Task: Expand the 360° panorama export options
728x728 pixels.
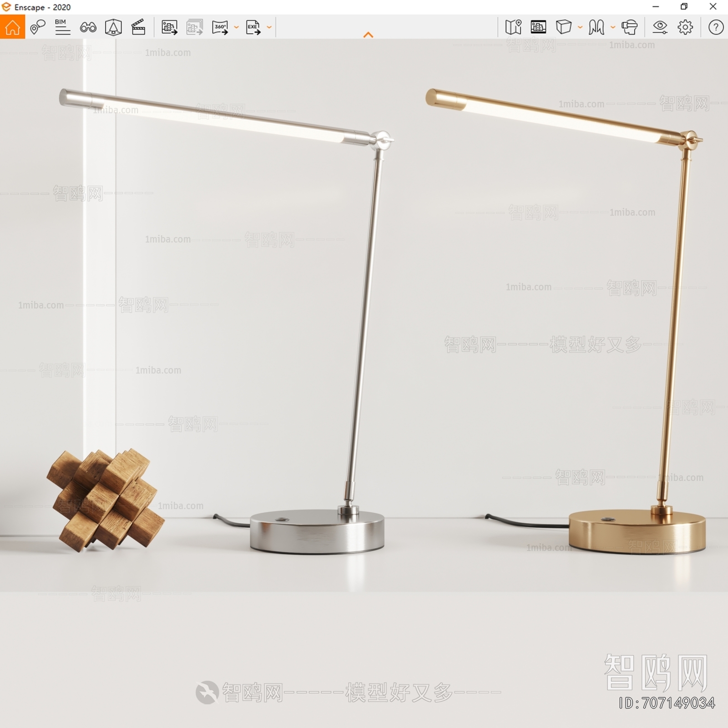Action: tap(236, 27)
